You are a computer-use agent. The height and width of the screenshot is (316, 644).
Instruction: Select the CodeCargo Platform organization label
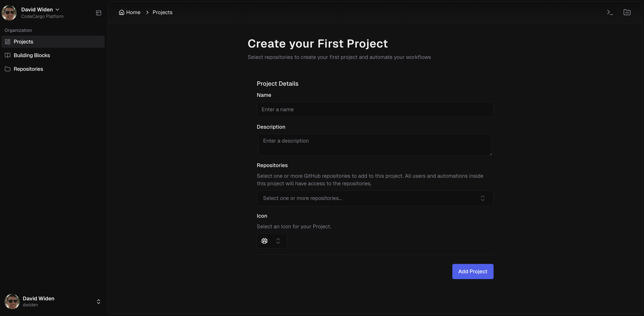point(42,16)
